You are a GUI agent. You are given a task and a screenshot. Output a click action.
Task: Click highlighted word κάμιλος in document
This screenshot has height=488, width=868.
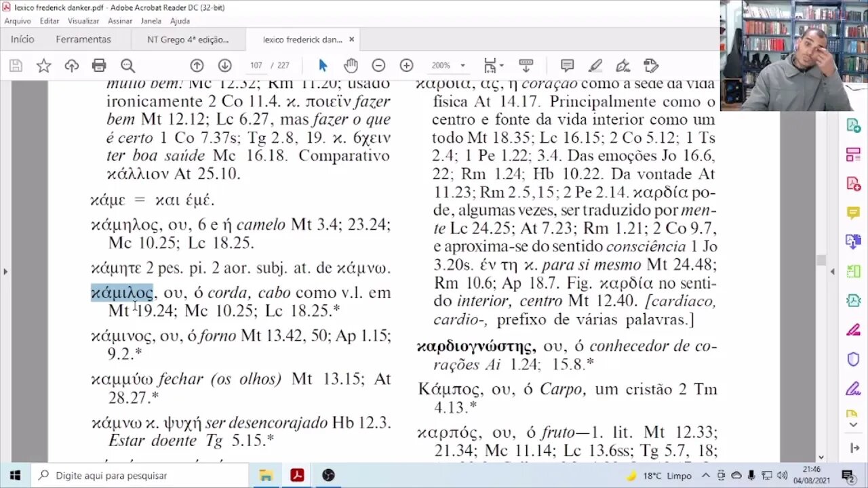(122, 293)
